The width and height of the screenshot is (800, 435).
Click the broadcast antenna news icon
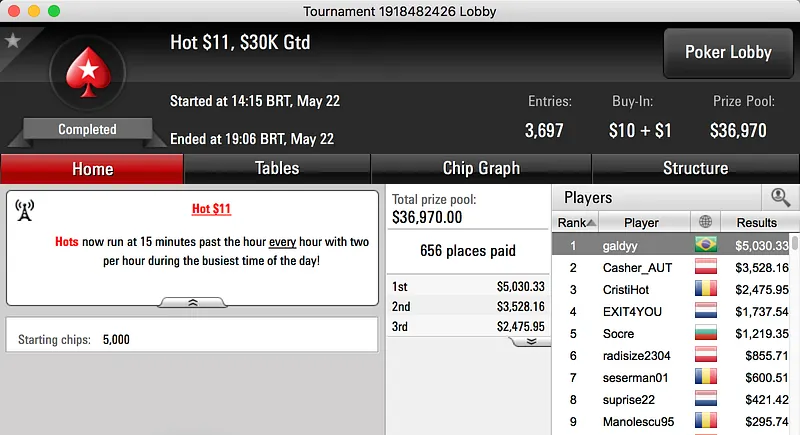tap(25, 210)
